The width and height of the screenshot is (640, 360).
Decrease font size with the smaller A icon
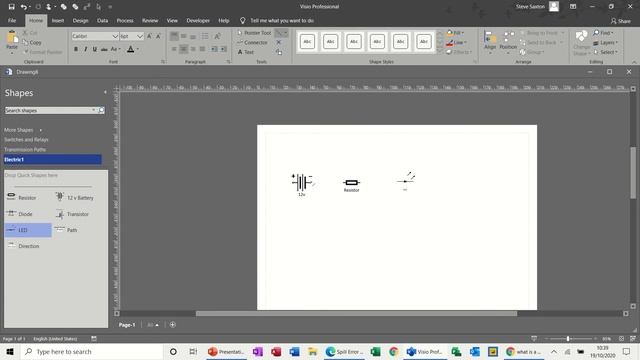click(x=158, y=36)
